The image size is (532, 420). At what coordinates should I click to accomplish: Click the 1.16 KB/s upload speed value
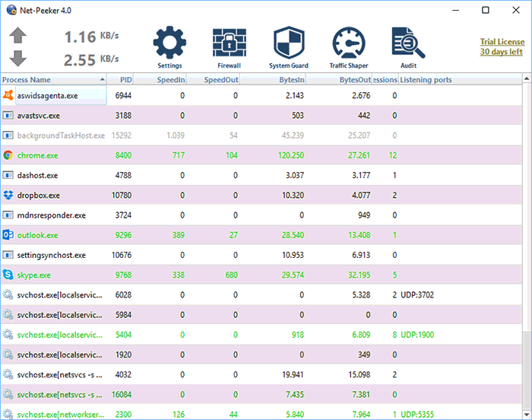tap(92, 37)
